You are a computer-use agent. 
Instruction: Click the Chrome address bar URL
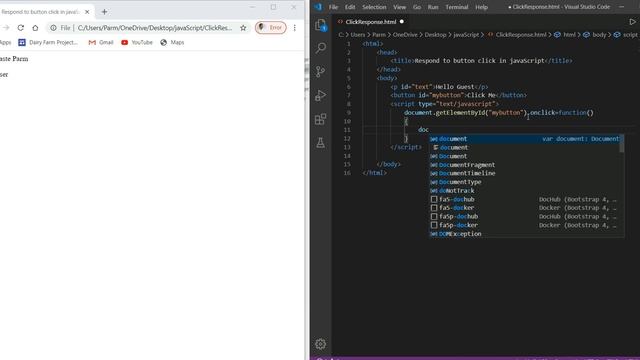point(154,28)
